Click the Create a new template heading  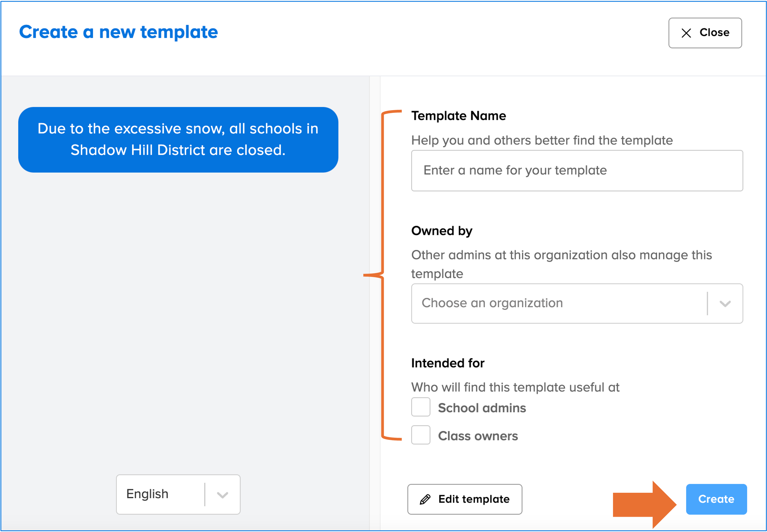118,32
